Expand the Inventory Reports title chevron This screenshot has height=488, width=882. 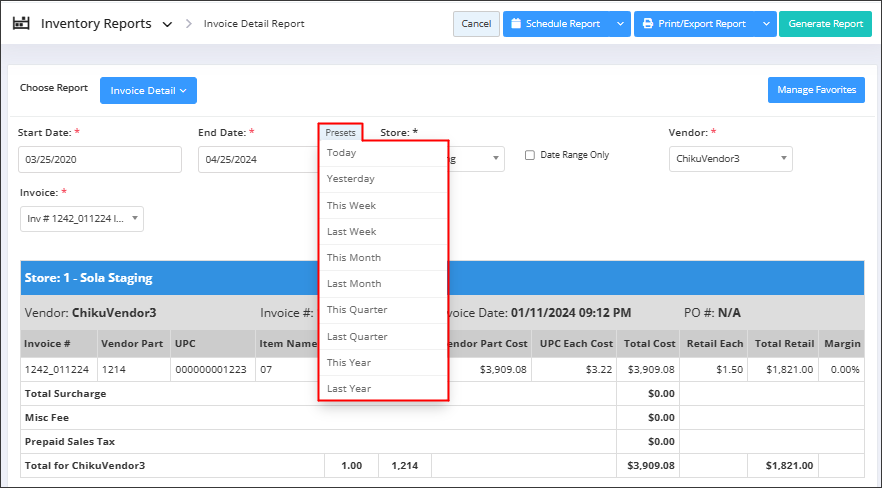click(167, 24)
